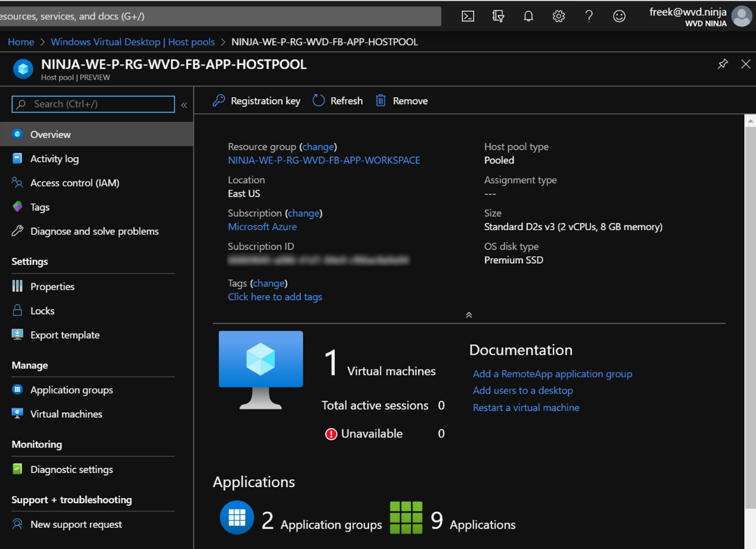Click Registration key toolbar button
The width and height of the screenshot is (756, 549).
[256, 101]
